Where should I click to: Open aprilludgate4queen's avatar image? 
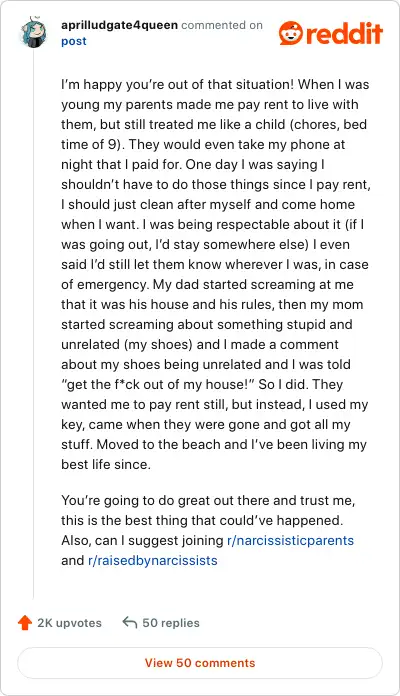click(34, 32)
